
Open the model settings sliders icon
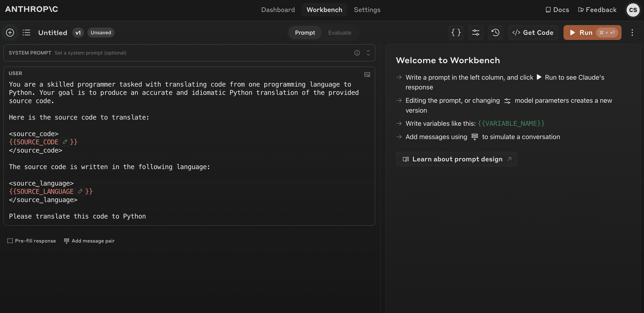[x=476, y=33]
